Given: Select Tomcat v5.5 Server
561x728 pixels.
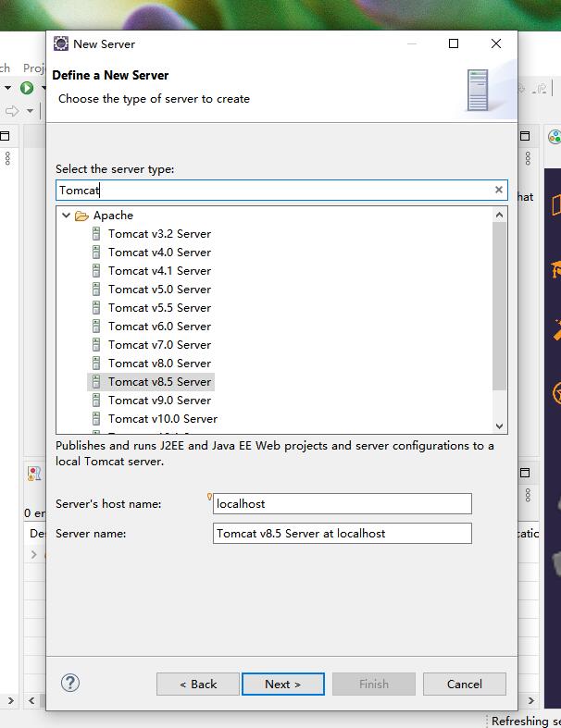Looking at the screenshot, I should point(159,308).
